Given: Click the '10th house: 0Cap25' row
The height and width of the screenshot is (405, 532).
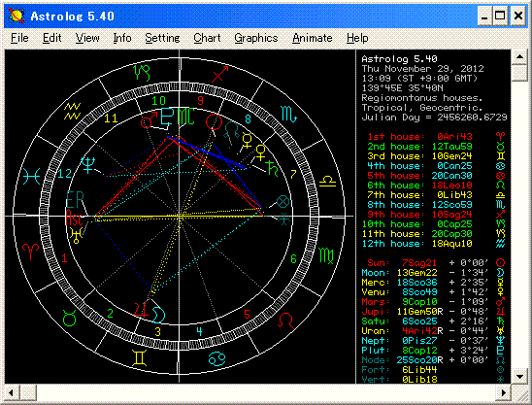Looking at the screenshot, I should 434,224.
